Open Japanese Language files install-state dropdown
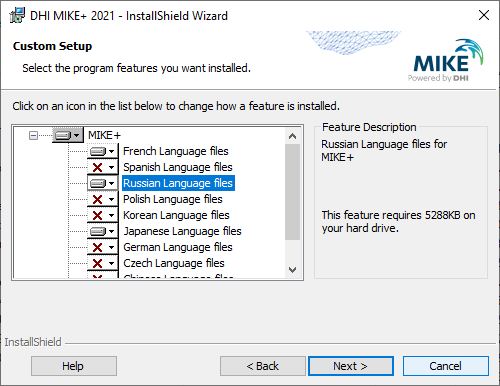The width and height of the screenshot is (500, 386). click(103, 231)
